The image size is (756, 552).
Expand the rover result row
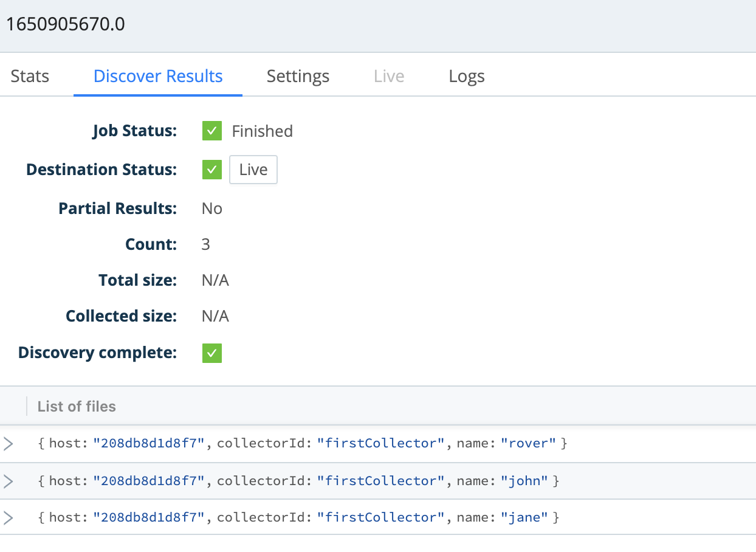pos(9,444)
